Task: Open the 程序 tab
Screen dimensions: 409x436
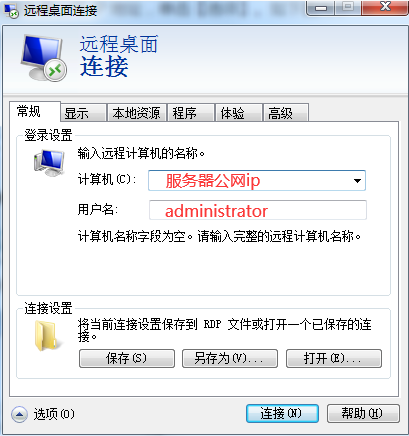Action: [190, 113]
